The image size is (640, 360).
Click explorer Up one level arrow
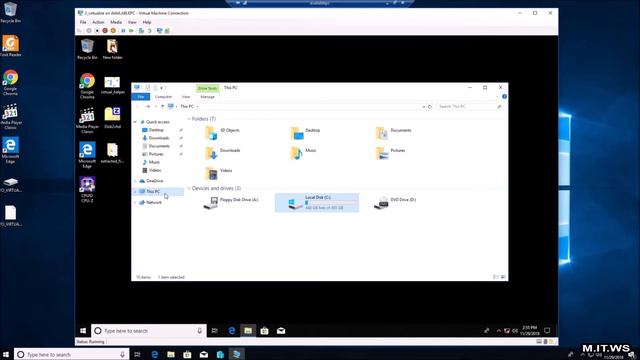click(162, 107)
